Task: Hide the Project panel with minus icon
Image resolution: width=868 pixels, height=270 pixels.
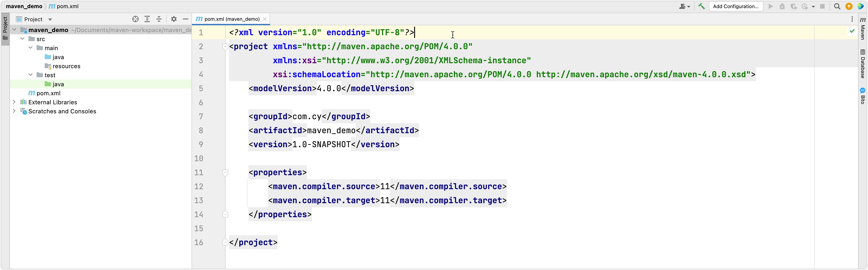Action: 185,19
